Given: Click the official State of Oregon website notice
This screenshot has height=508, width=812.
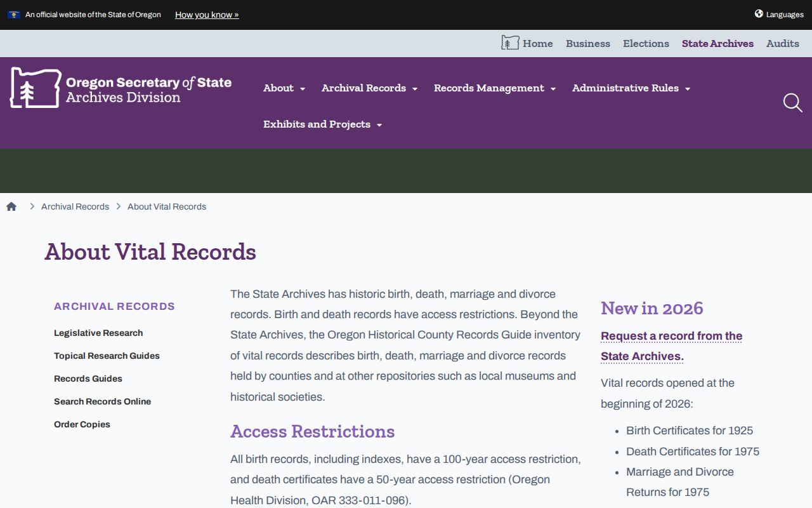Looking at the screenshot, I should coord(93,15).
